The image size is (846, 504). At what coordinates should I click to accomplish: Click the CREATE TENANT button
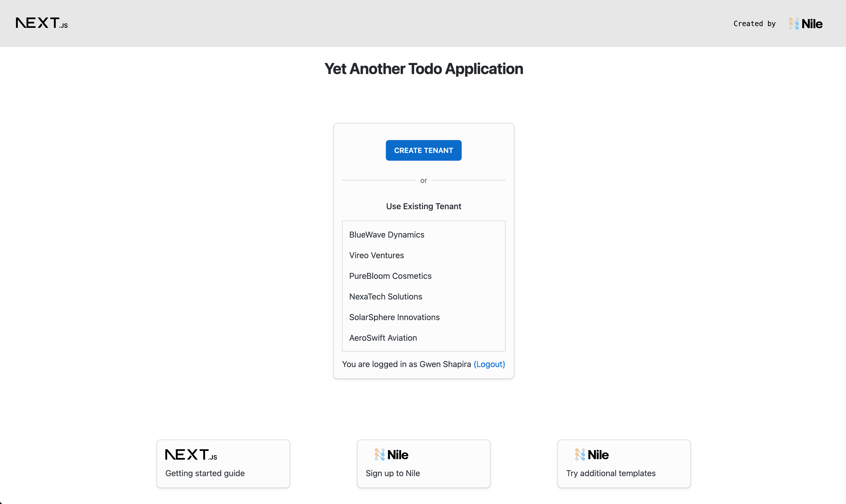[x=424, y=150]
